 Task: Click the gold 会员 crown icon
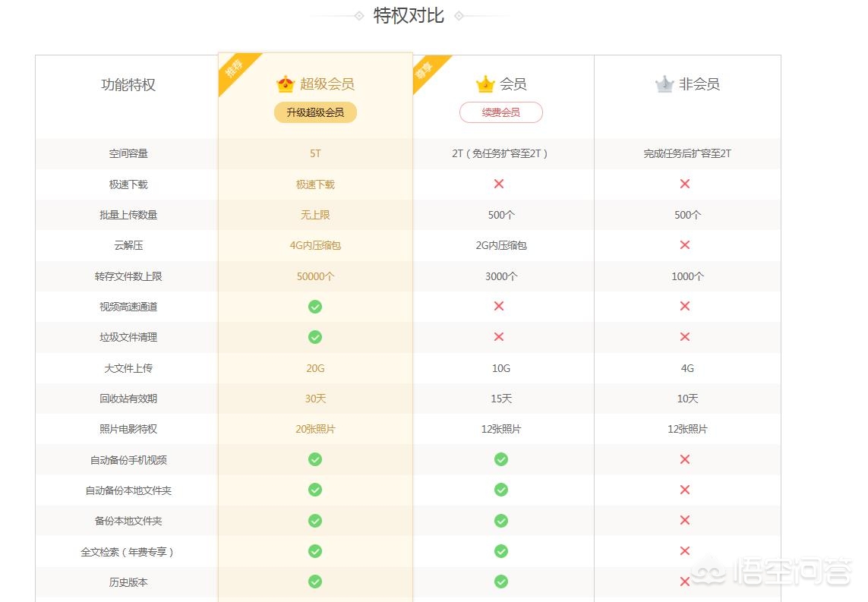pos(485,84)
